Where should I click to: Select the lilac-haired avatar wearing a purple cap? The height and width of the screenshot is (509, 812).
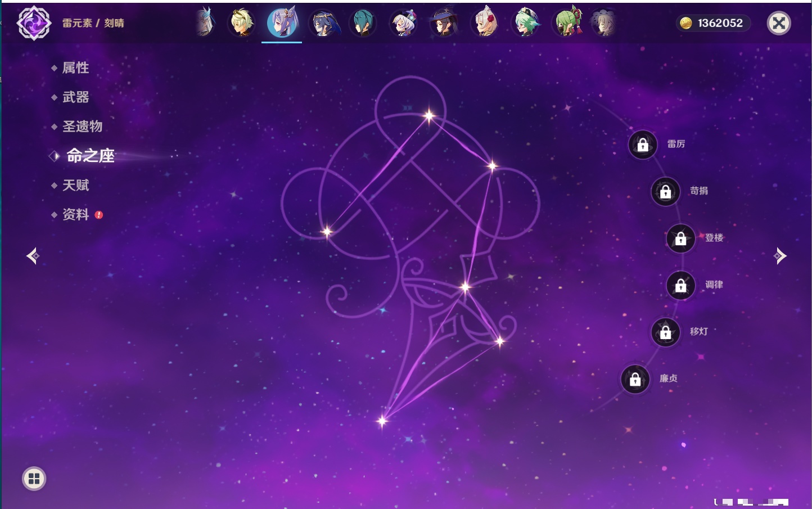pos(403,23)
